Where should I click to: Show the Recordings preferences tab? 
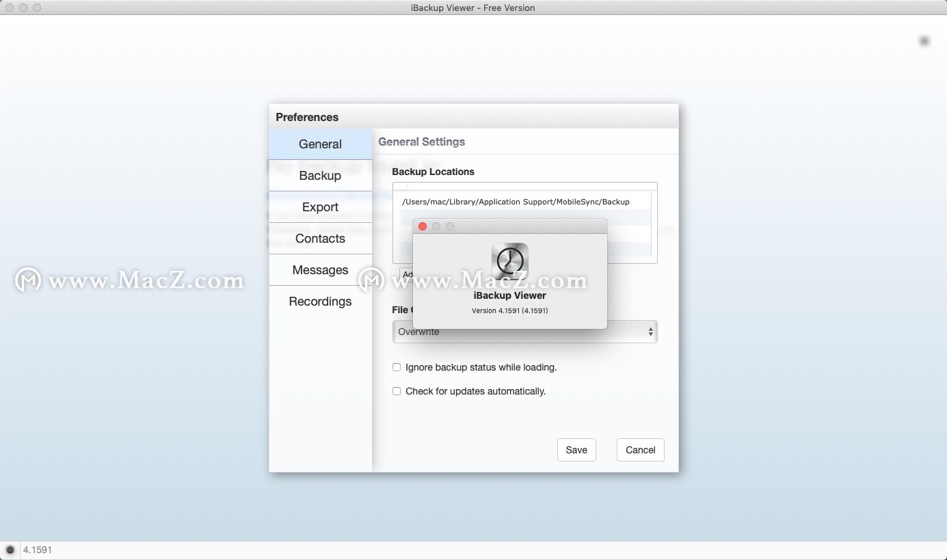pos(320,302)
